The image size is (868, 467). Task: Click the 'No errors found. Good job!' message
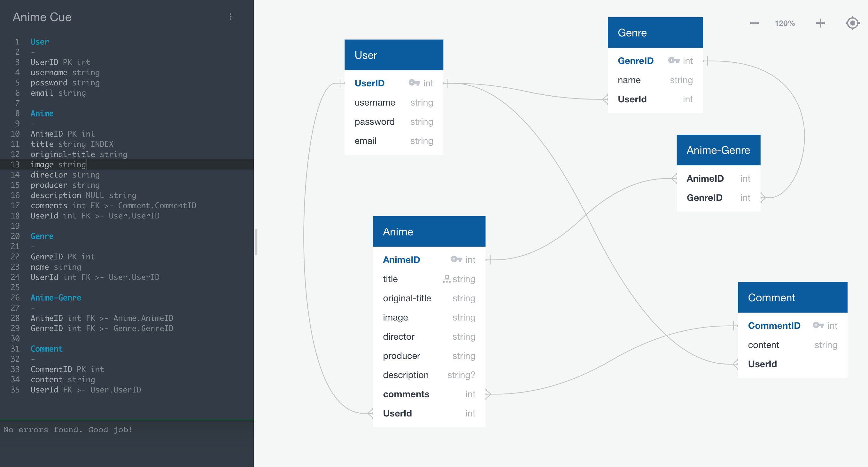pos(68,430)
